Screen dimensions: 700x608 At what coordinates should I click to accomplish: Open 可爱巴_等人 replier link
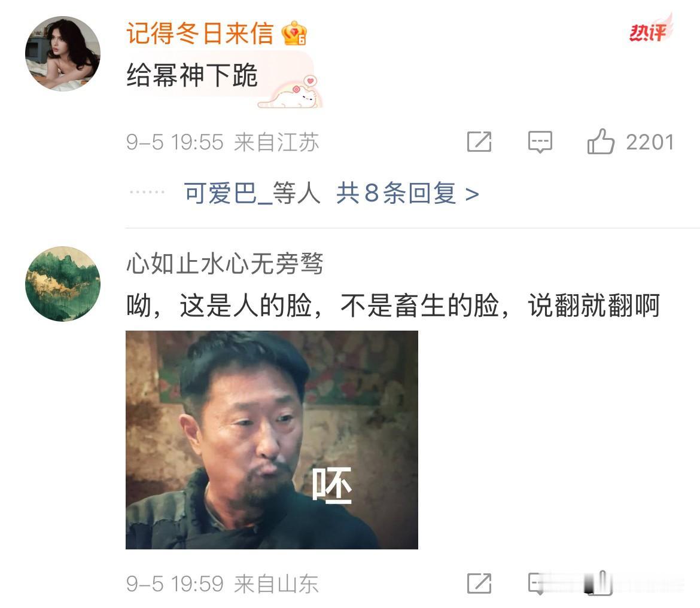point(252,193)
